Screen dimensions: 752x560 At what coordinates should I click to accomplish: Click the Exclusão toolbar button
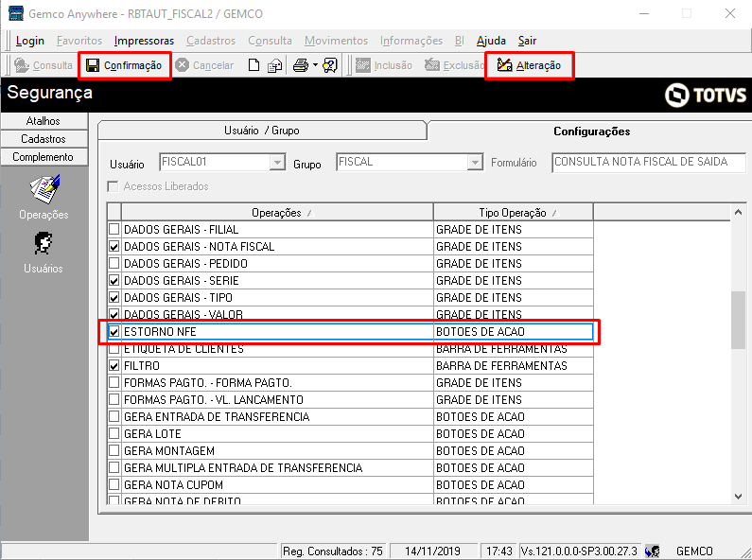click(x=454, y=65)
